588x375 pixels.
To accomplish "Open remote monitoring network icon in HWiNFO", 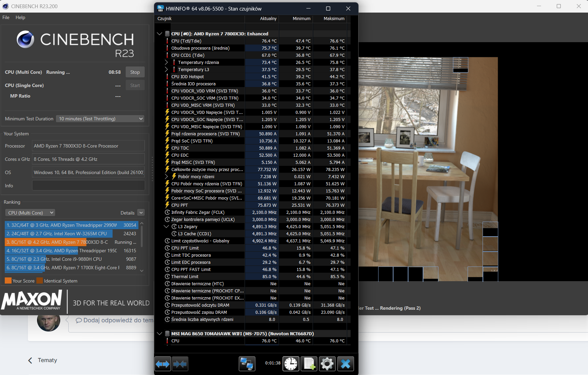I will 247,364.
